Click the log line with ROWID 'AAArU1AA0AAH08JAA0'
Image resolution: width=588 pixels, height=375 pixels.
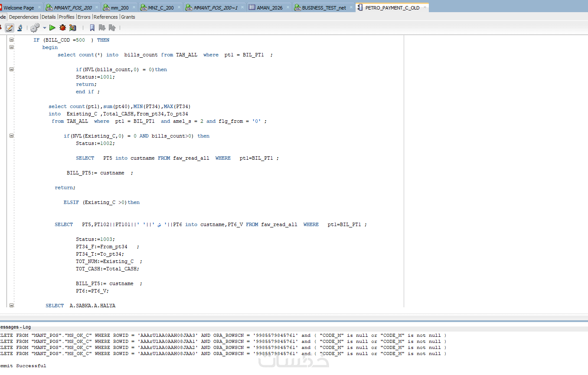point(223,353)
